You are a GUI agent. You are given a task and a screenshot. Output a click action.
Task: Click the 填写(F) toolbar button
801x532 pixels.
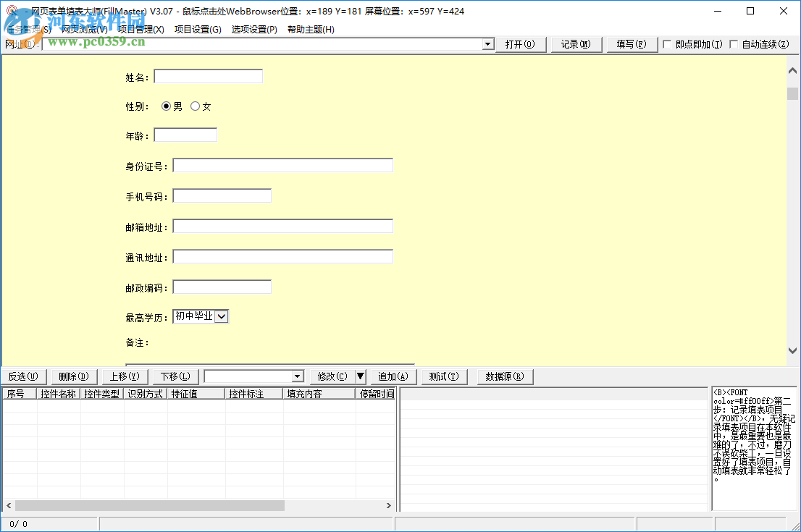631,44
